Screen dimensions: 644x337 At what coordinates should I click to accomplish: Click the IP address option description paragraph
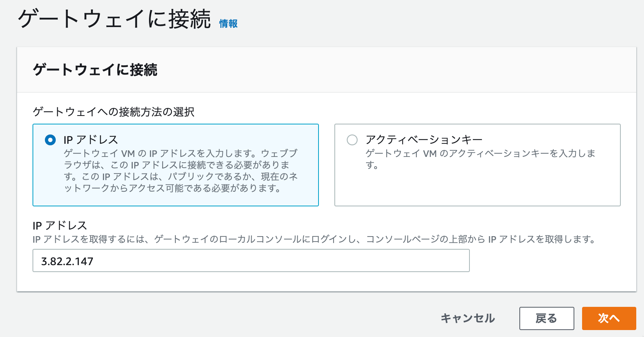point(181,170)
